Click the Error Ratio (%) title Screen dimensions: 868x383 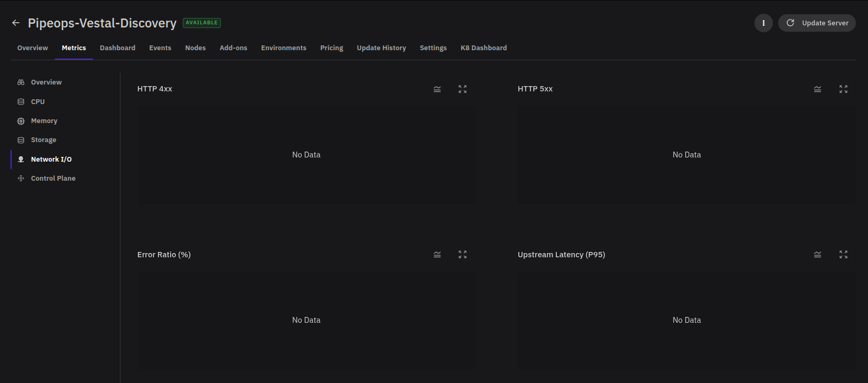click(164, 255)
